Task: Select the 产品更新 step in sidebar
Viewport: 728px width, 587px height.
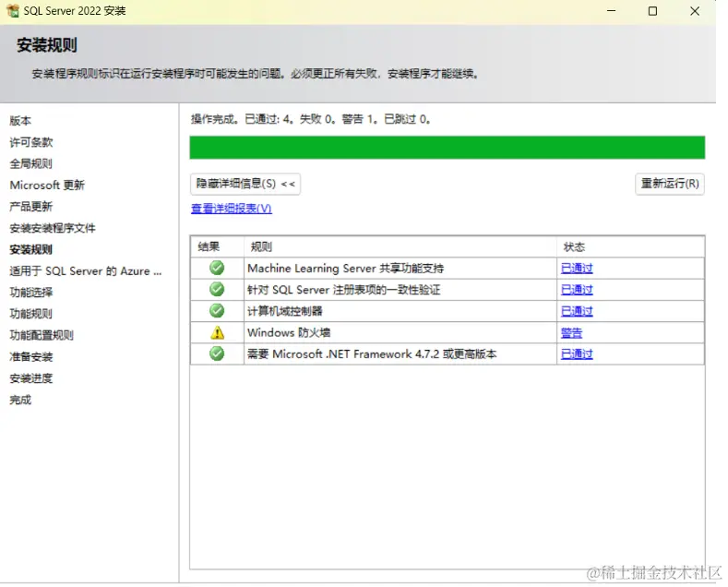Action: tap(31, 207)
